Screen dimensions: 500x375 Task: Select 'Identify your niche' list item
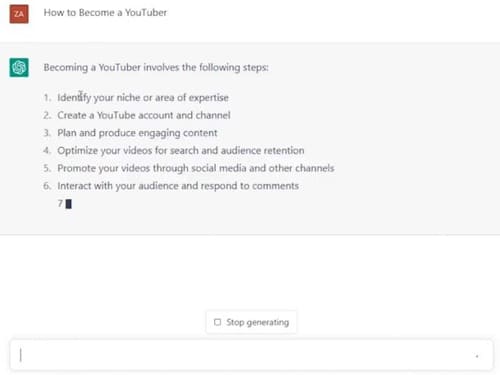point(143,98)
